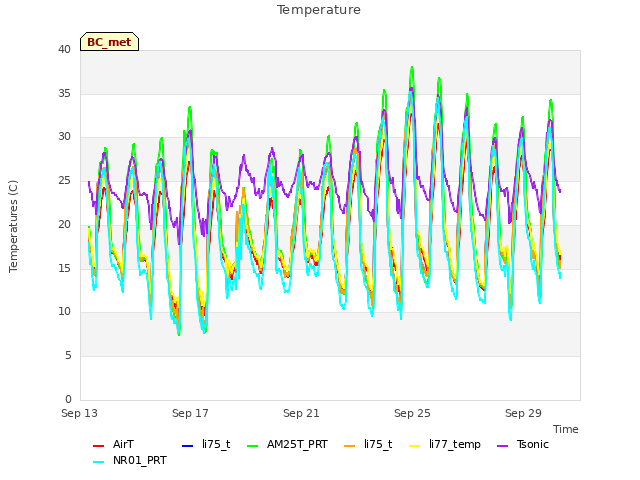Click the Temperature chart title

(x=319, y=10)
